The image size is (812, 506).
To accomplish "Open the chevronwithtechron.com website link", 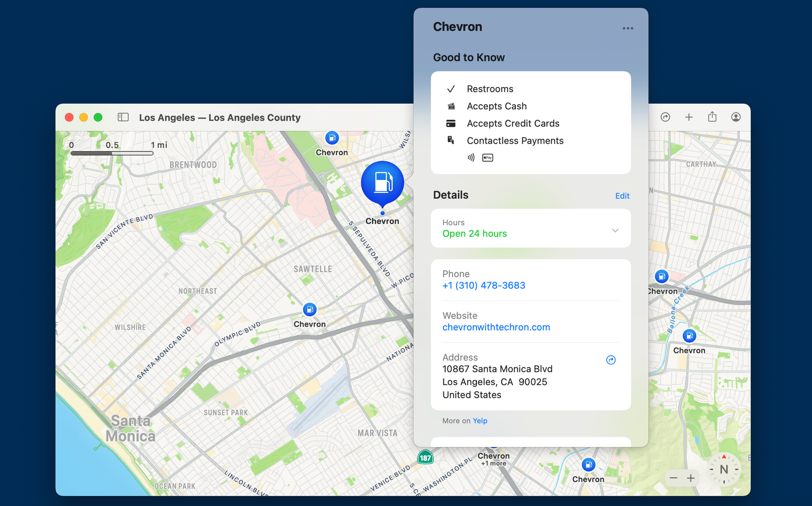I will click(x=496, y=327).
